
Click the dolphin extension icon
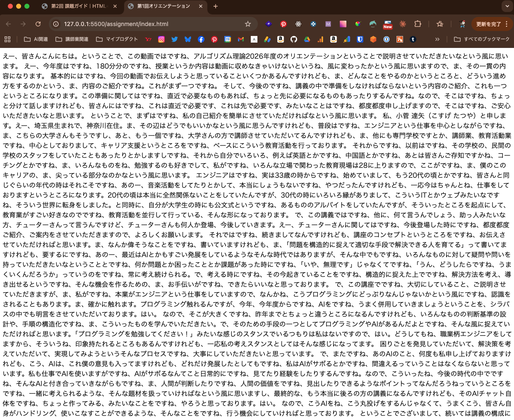[x=373, y=24]
